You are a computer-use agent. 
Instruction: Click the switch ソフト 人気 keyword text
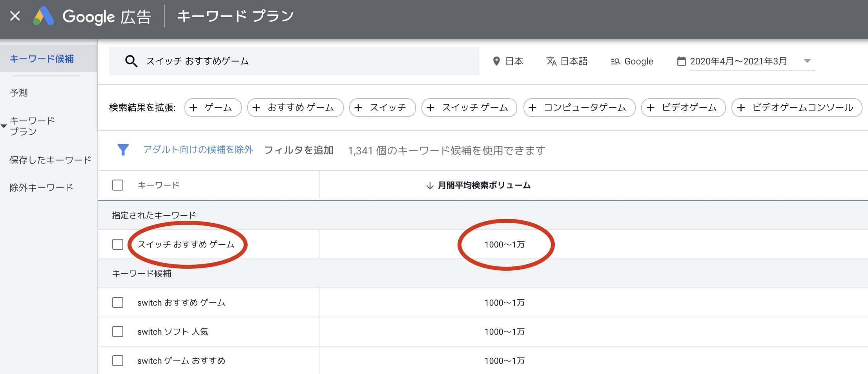[x=173, y=332]
